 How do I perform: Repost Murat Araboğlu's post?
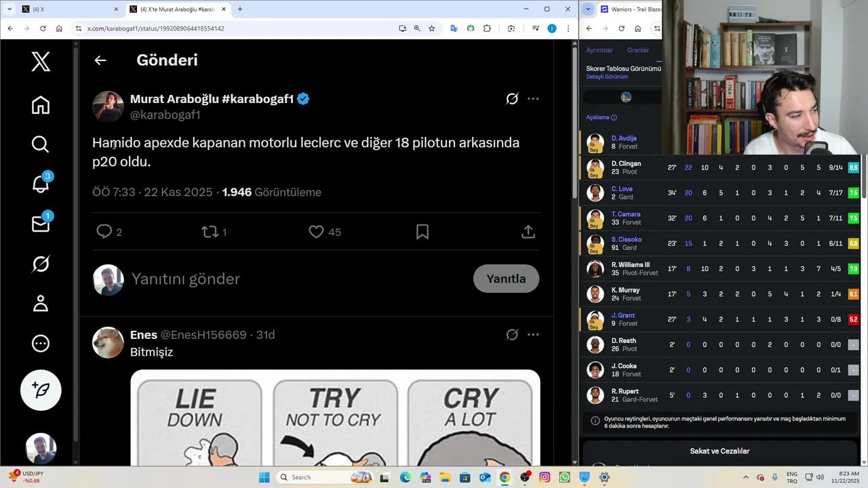tap(210, 232)
